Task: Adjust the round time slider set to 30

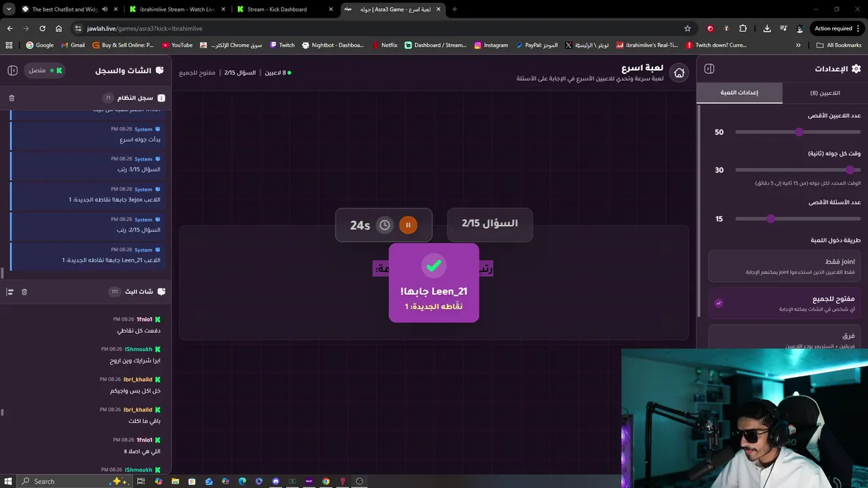Action: pos(797,170)
